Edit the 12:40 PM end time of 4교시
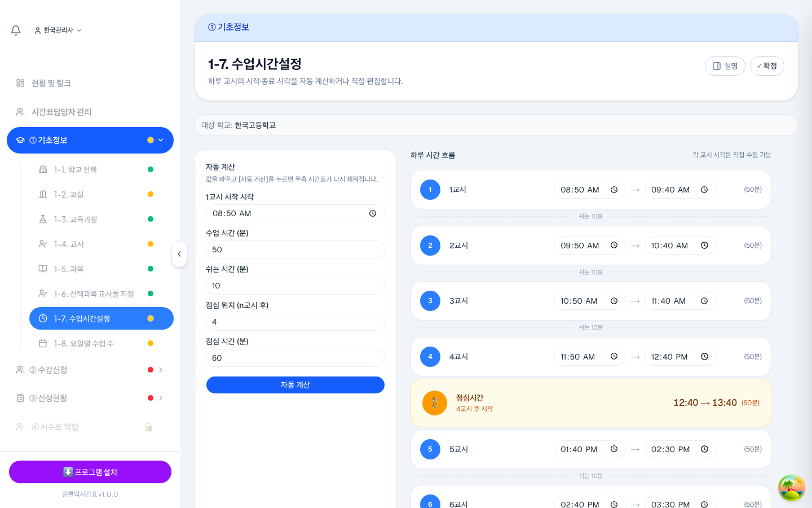Image resolution: width=812 pixels, height=508 pixels. point(680,357)
